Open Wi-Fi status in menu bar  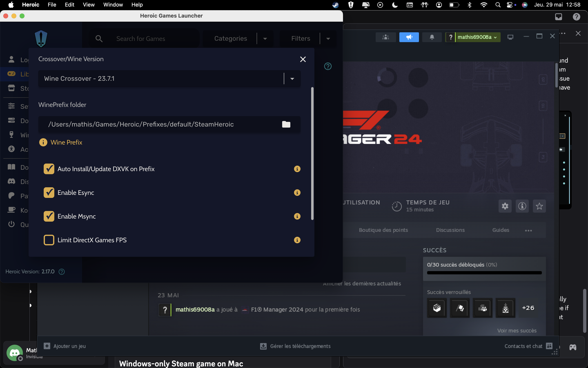[x=484, y=5]
